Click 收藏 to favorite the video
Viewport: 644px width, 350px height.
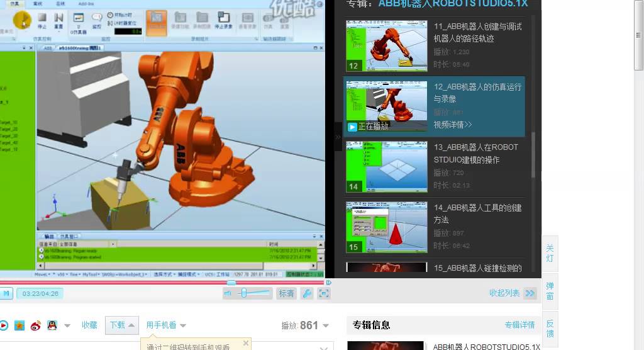pyautogui.click(x=89, y=325)
